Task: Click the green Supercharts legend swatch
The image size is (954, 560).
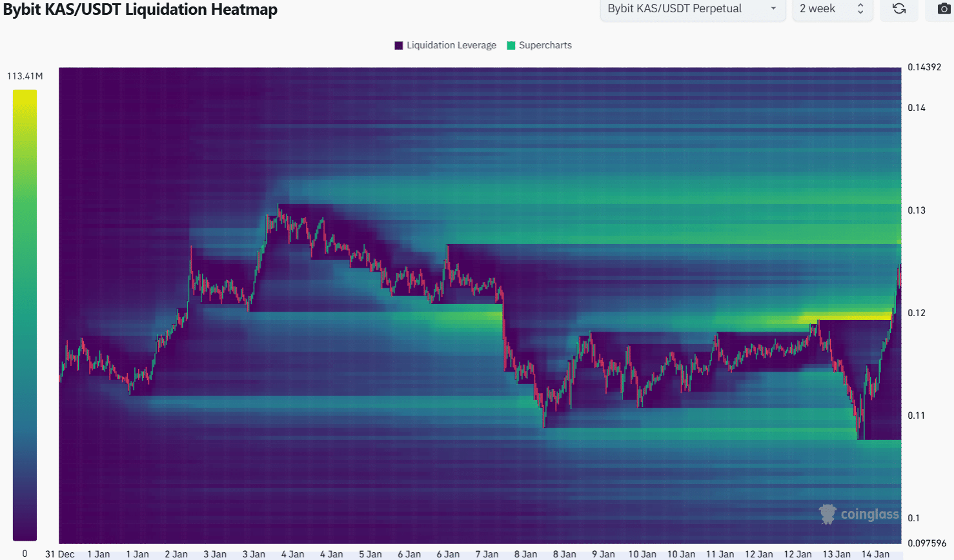Action: pos(511,45)
